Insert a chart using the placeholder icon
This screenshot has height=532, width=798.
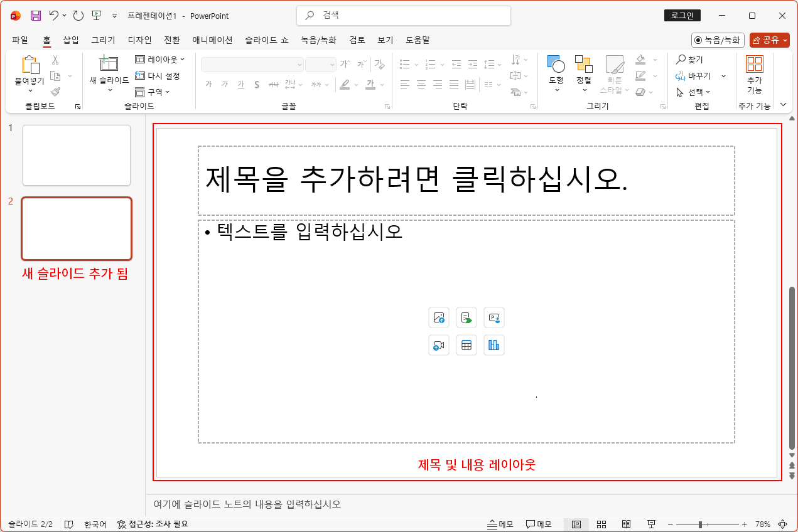coord(493,345)
